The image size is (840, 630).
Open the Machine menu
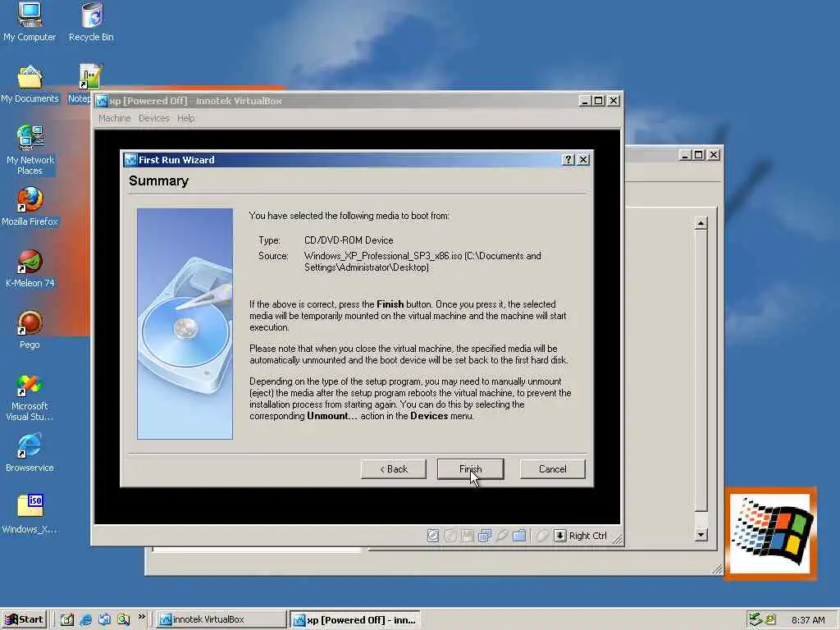tap(114, 118)
